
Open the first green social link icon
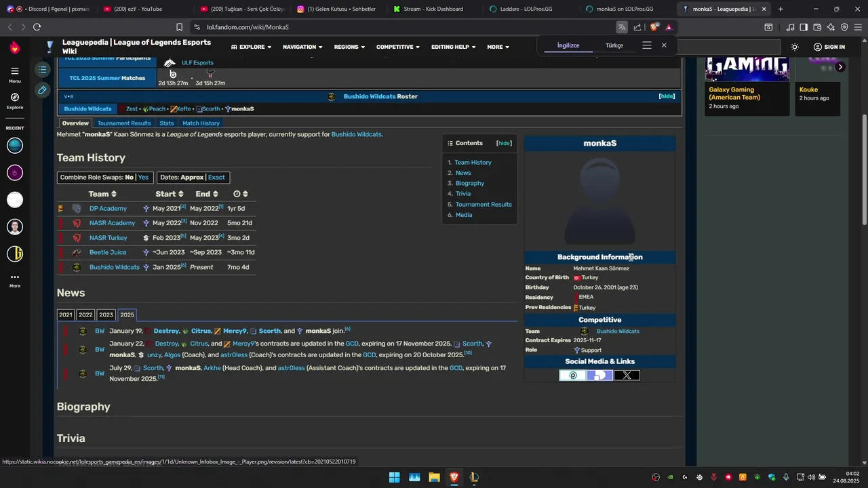point(572,375)
